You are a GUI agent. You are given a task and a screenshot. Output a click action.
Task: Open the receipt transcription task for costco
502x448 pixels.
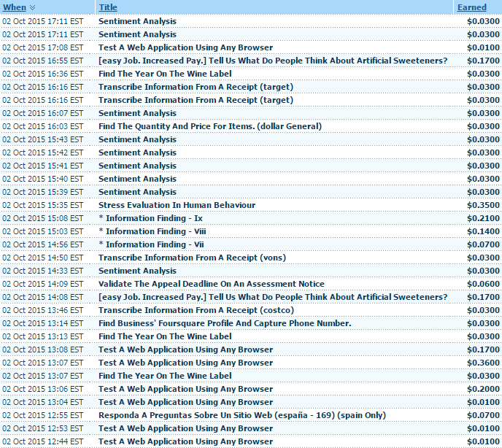pyautogui.click(x=196, y=310)
